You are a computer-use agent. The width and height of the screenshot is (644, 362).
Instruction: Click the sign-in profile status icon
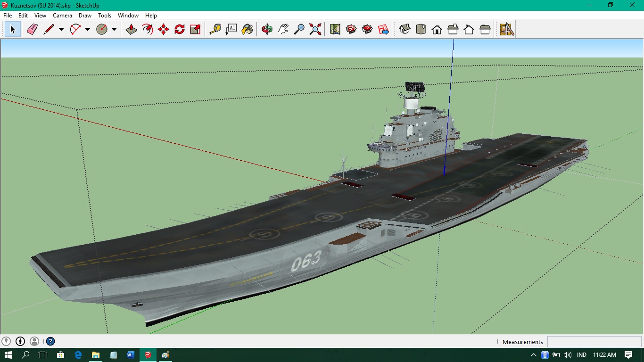[34, 341]
